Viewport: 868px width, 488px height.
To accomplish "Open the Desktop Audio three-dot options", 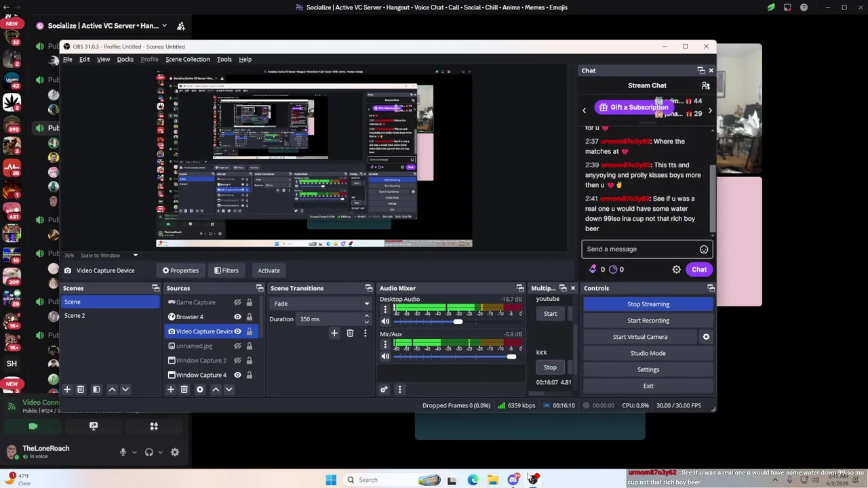I will click(385, 310).
